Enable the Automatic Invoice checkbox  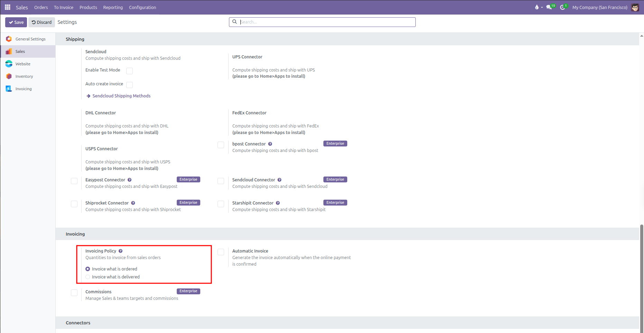pos(221,252)
